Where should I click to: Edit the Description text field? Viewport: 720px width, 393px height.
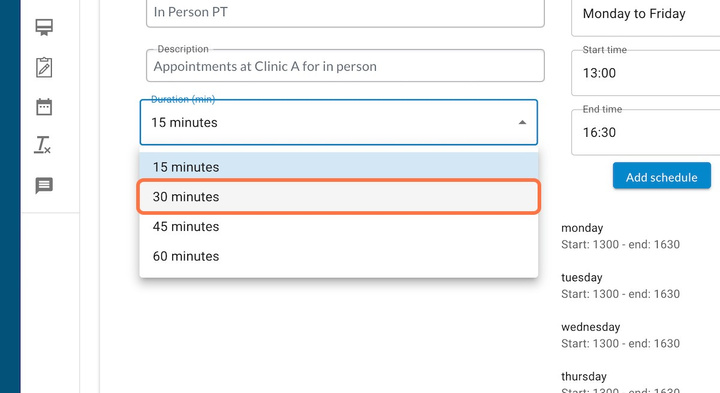point(345,66)
